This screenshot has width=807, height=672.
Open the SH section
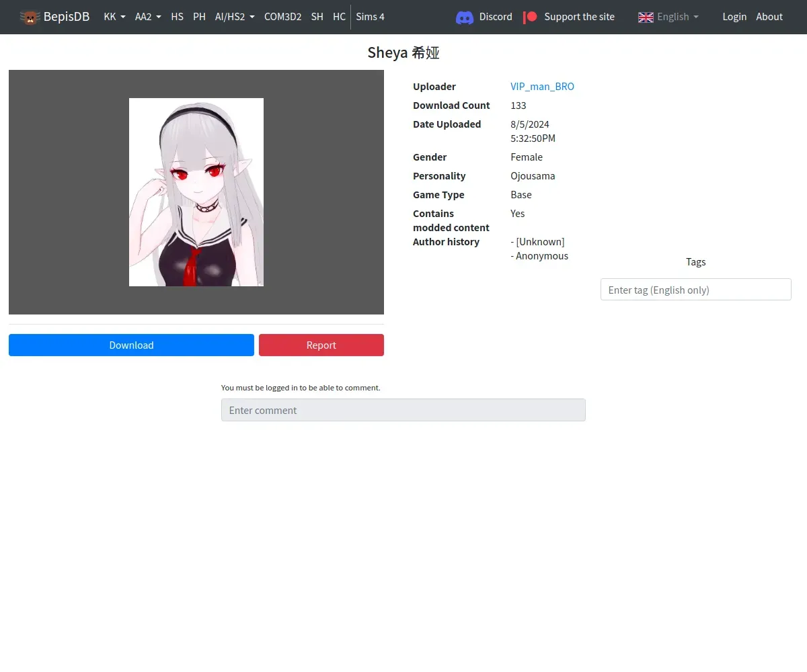point(317,17)
